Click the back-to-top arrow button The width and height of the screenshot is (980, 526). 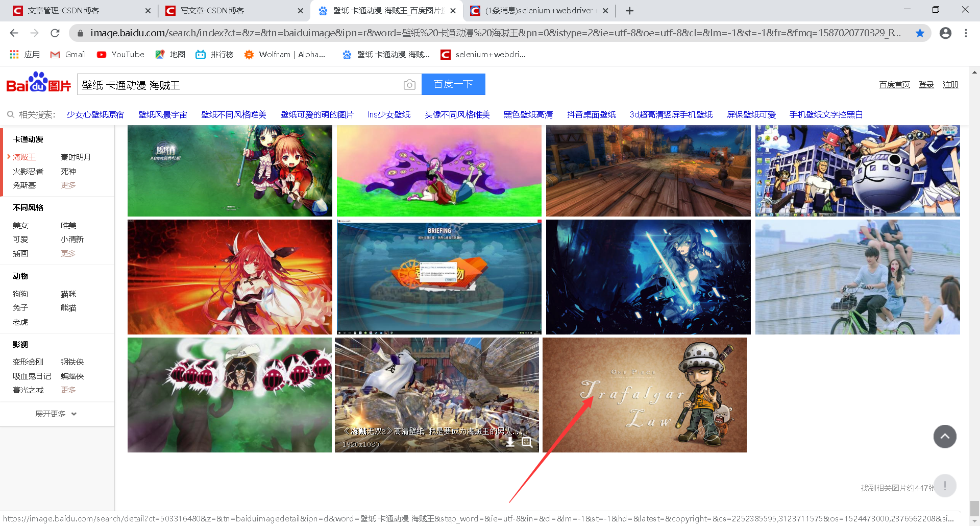[945, 437]
